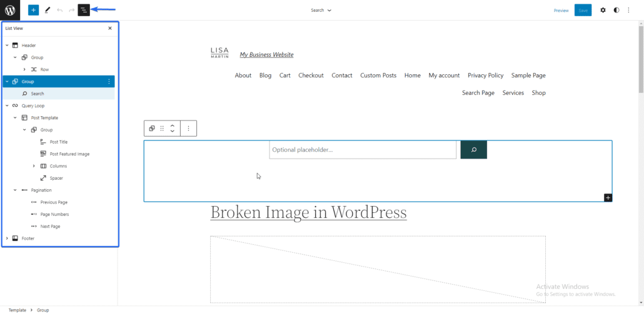
Task: Collapse the Pagination item
Action: pos(15,190)
